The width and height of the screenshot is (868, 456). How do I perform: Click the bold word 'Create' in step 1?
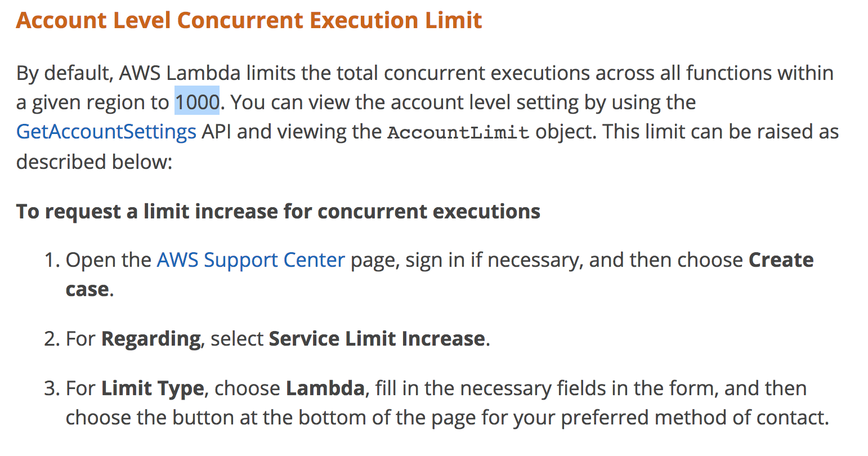(781, 260)
